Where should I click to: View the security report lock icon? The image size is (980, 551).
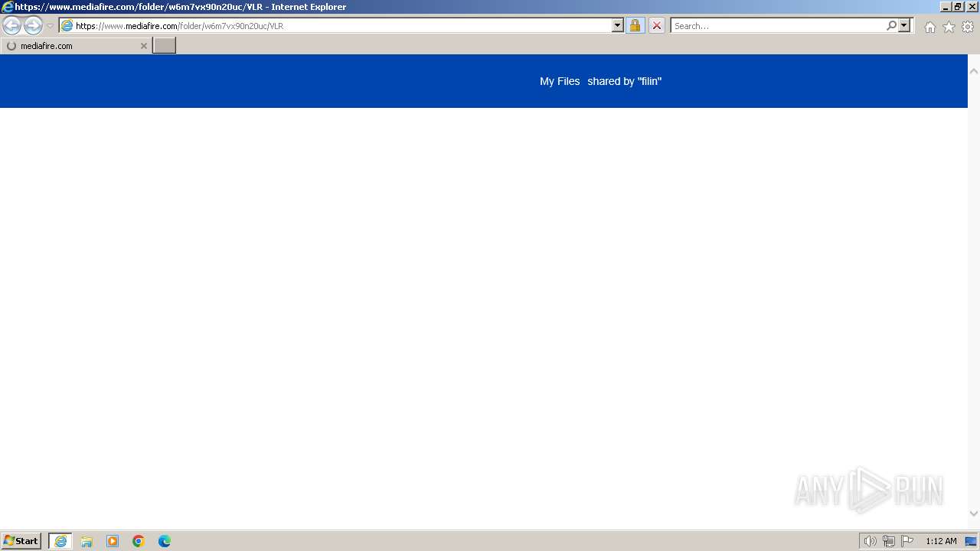[635, 25]
